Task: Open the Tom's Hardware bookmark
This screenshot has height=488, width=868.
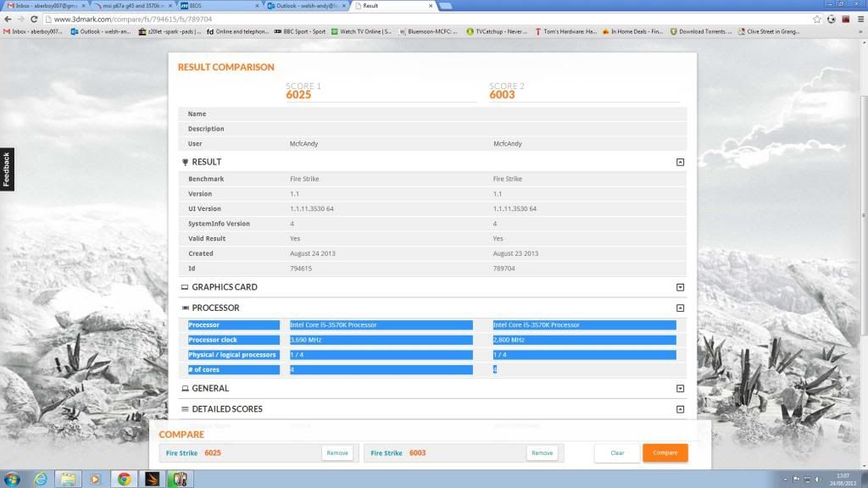Action: click(x=565, y=31)
